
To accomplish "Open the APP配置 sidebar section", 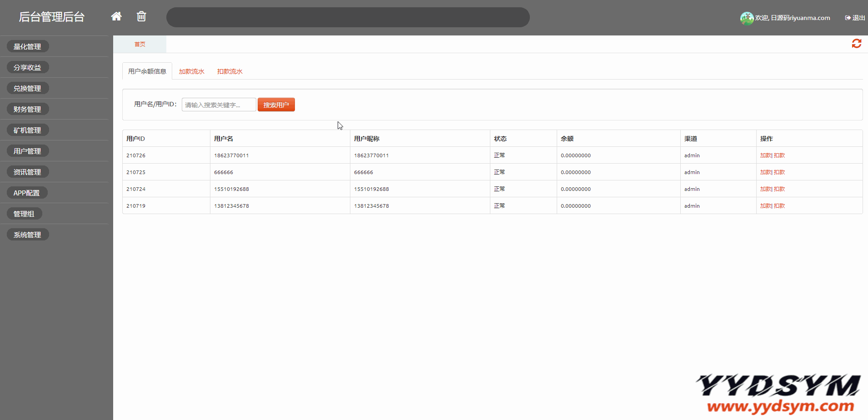I will point(27,193).
